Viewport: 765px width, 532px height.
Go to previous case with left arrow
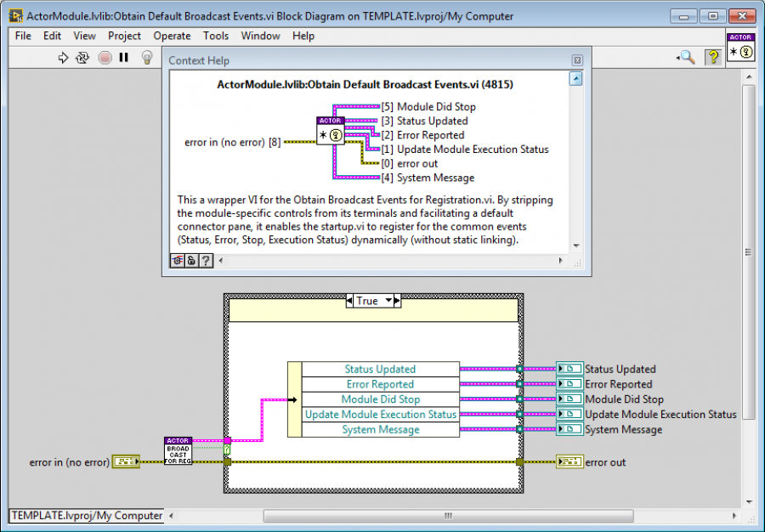pos(349,301)
